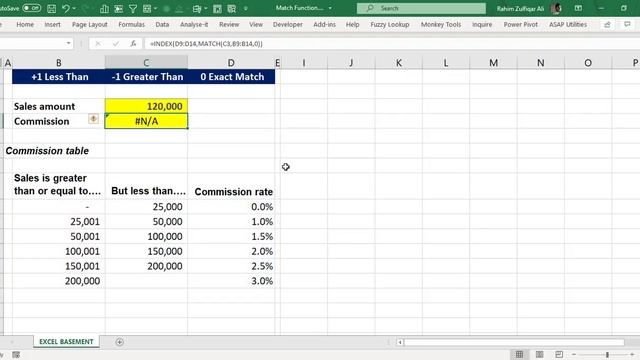Screen dimensions: 640x360
Task: Open the borders icon dropdown arrow
Action: pos(155,9)
